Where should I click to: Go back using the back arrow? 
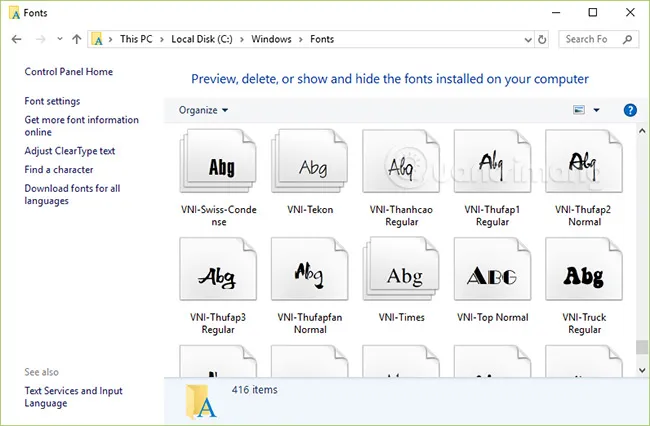coord(17,39)
